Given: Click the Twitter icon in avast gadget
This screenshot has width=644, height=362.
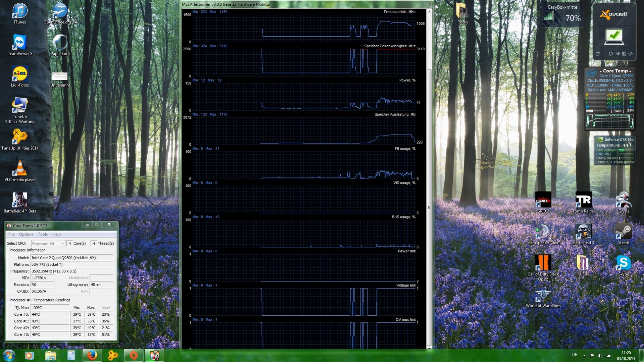Looking at the screenshot, I should 617,54.
